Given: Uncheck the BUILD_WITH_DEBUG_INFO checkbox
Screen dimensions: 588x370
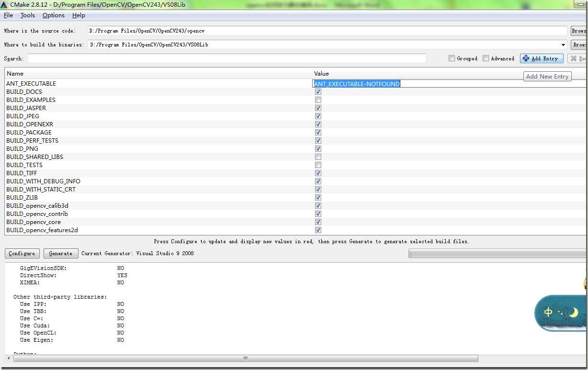Looking at the screenshot, I should (x=318, y=181).
